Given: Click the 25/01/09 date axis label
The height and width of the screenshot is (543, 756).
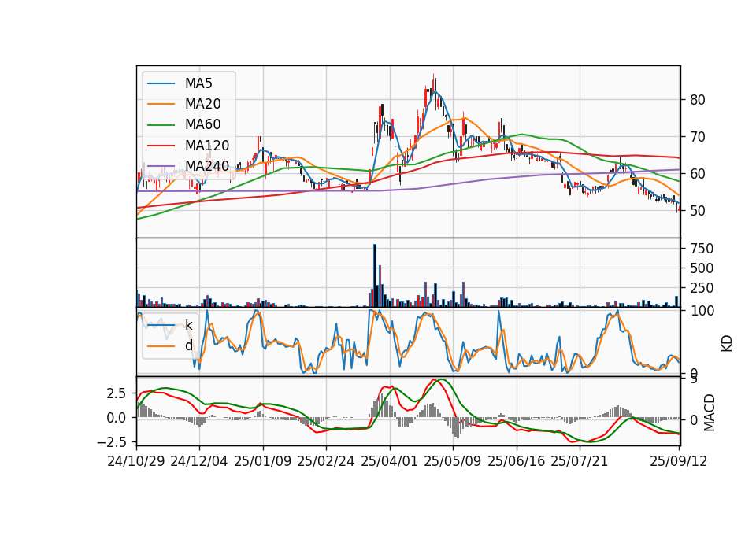Looking at the screenshot, I should coord(263,461).
